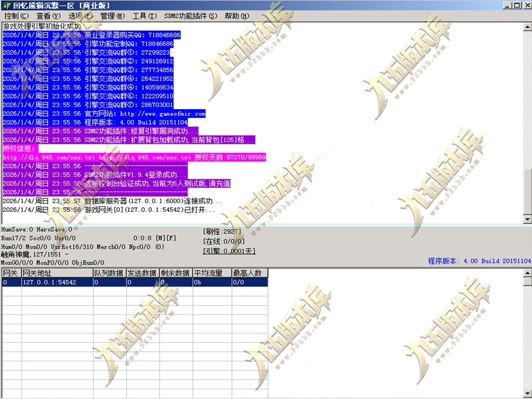Click the 授权天数:97270/99999 line
Image resolution: width=532 pixels, height=399 pixels.
click(x=134, y=157)
